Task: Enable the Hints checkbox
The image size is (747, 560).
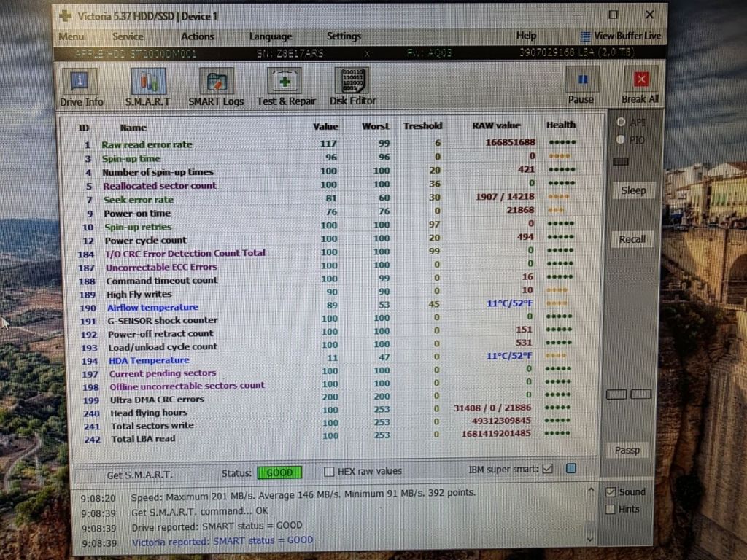Action: coord(611,509)
